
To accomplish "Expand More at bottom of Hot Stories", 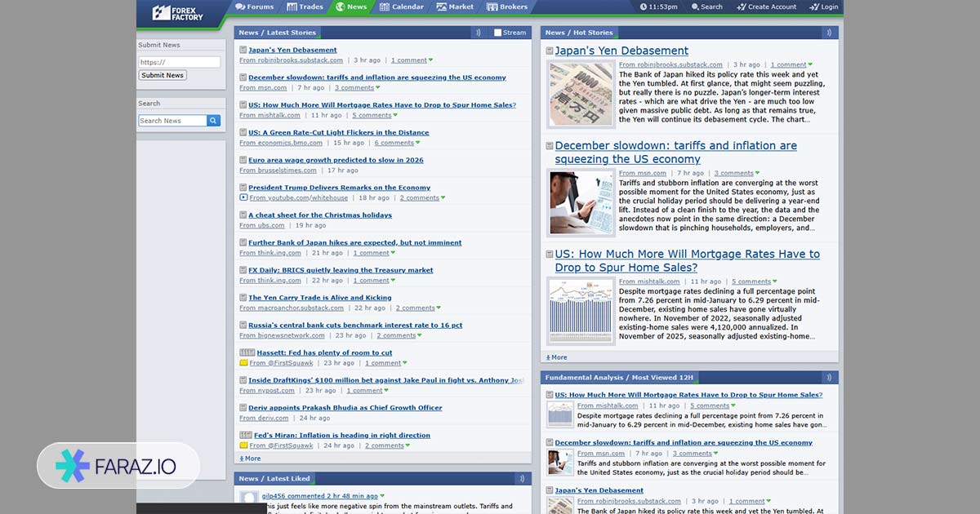I will coord(556,357).
